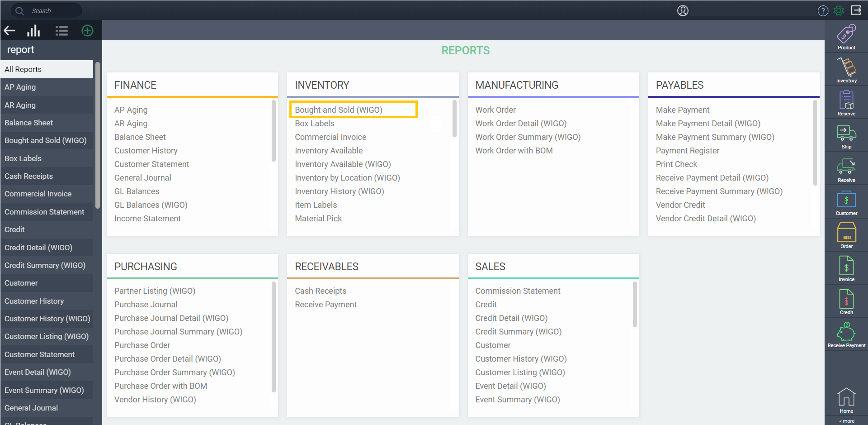
Task: Click the green add plus icon
Action: coord(87,31)
